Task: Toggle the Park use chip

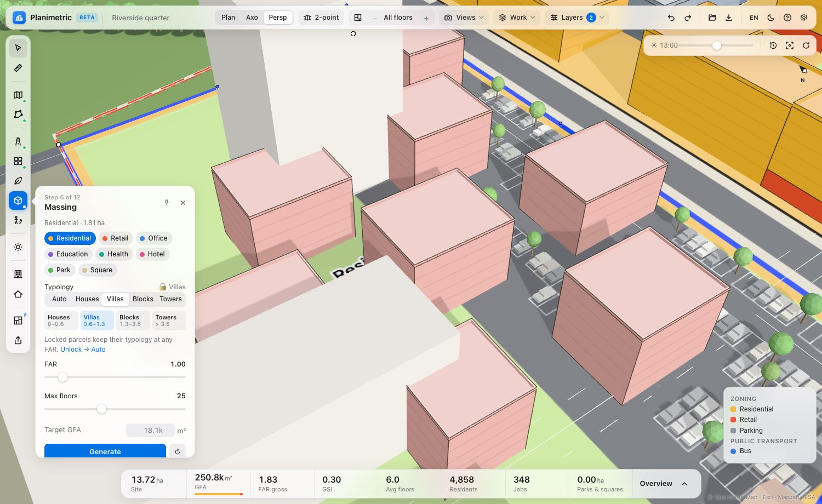Action: pyautogui.click(x=60, y=270)
